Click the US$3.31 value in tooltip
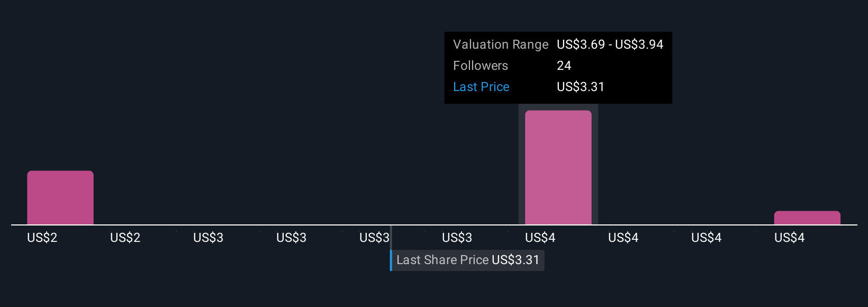Viewport: 868px width, 307px height. (x=581, y=87)
